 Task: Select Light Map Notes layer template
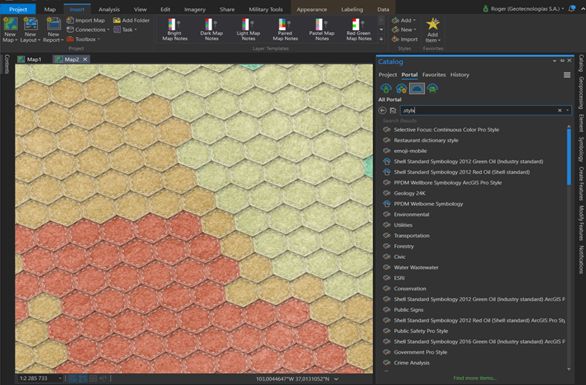pyautogui.click(x=248, y=30)
